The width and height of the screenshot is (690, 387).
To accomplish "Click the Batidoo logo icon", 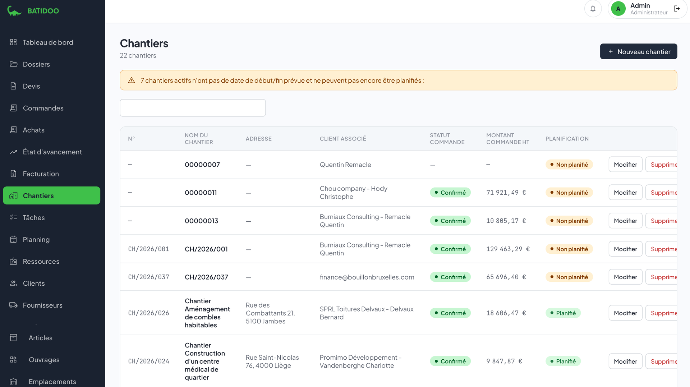I will coord(14,11).
